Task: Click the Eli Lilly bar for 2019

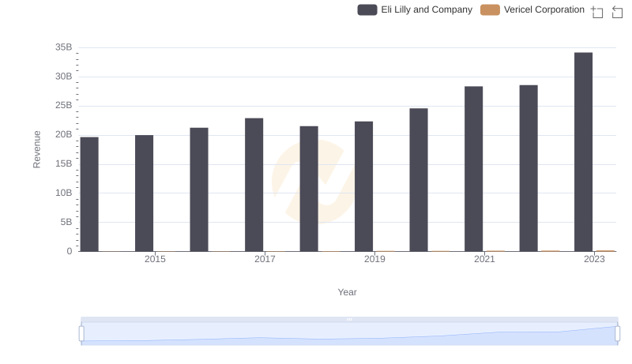Action: coord(363,186)
